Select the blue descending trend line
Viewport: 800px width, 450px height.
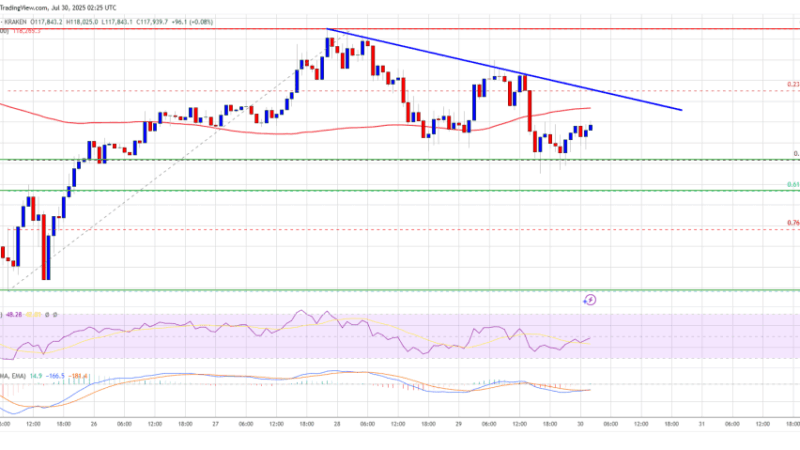click(504, 69)
